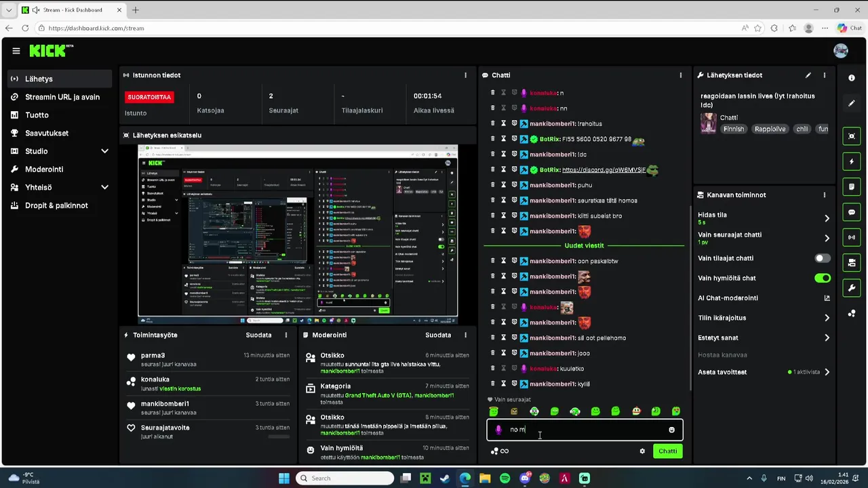
Task: Toggle 'Vain tilaajat chatti' switch
Action: tap(822, 258)
